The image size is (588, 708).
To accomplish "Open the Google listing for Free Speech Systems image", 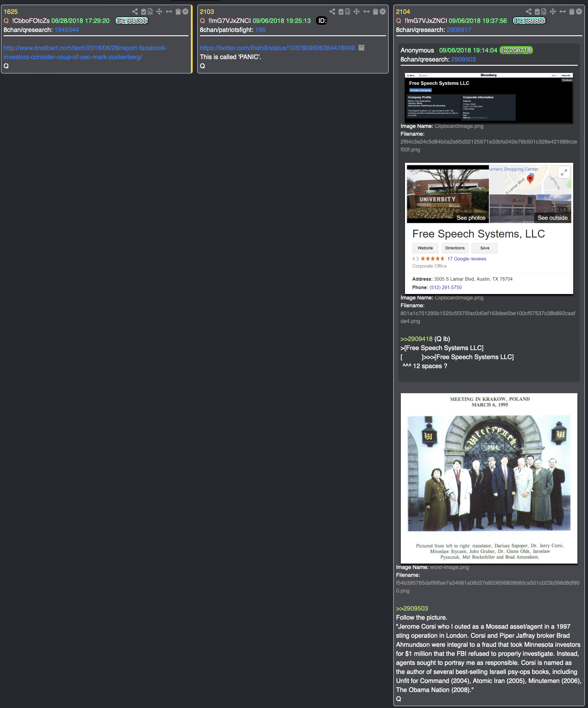I will click(489, 229).
